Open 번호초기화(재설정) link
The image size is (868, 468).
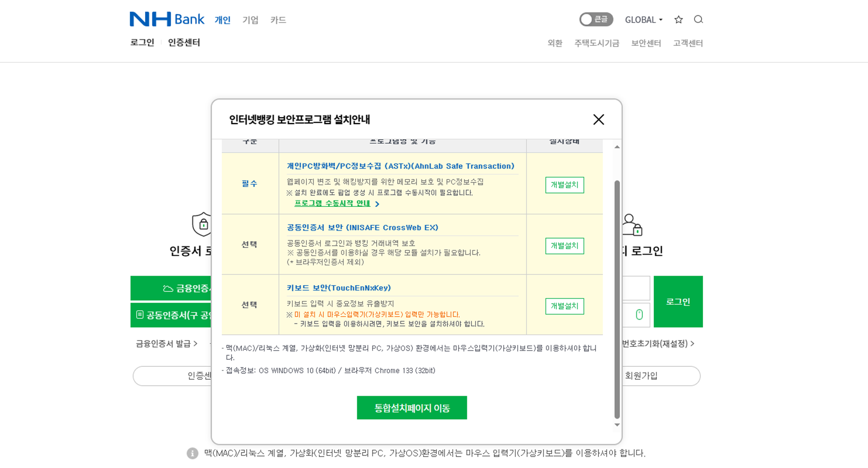pyautogui.click(x=658, y=344)
